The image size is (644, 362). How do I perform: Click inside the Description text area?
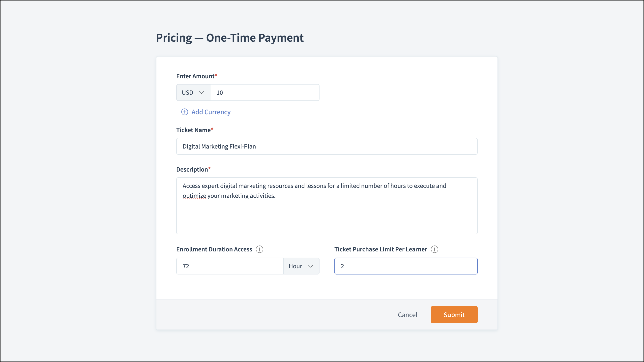pos(327,215)
